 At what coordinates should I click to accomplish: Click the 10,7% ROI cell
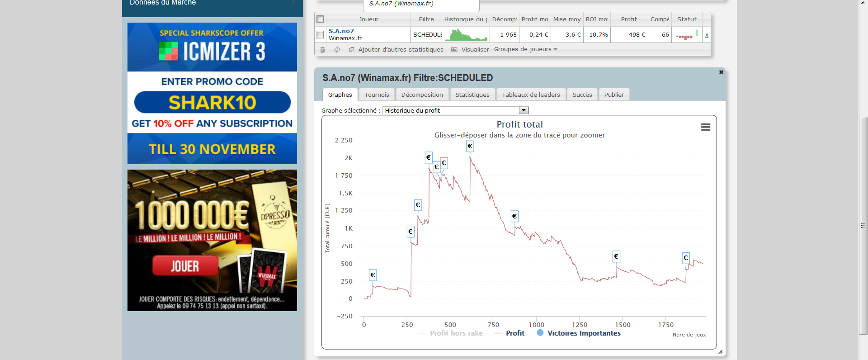[x=597, y=34]
